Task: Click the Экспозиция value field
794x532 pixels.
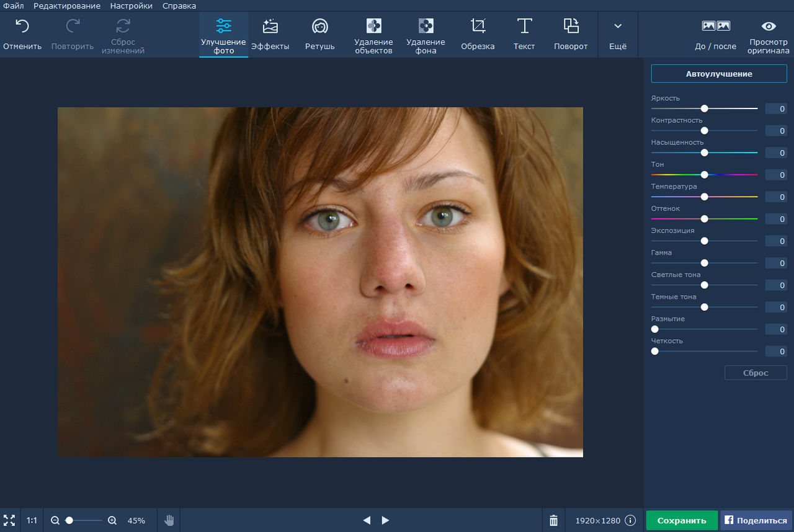Action: click(776, 241)
